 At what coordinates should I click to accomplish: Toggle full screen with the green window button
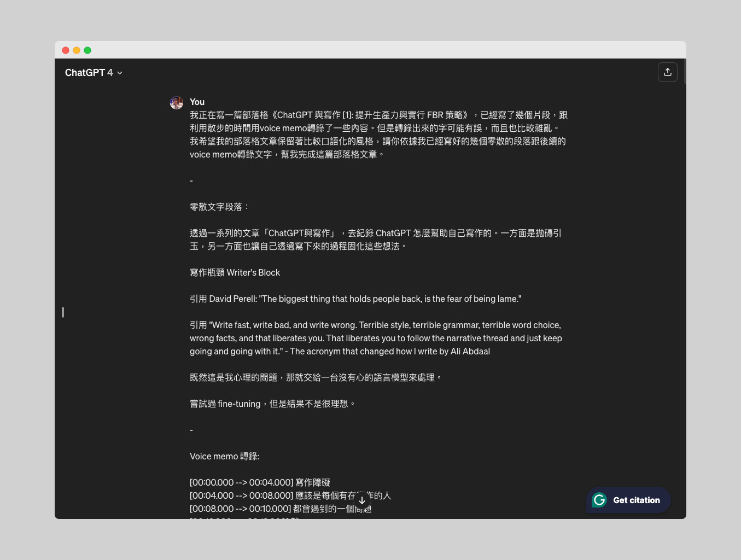(x=87, y=50)
